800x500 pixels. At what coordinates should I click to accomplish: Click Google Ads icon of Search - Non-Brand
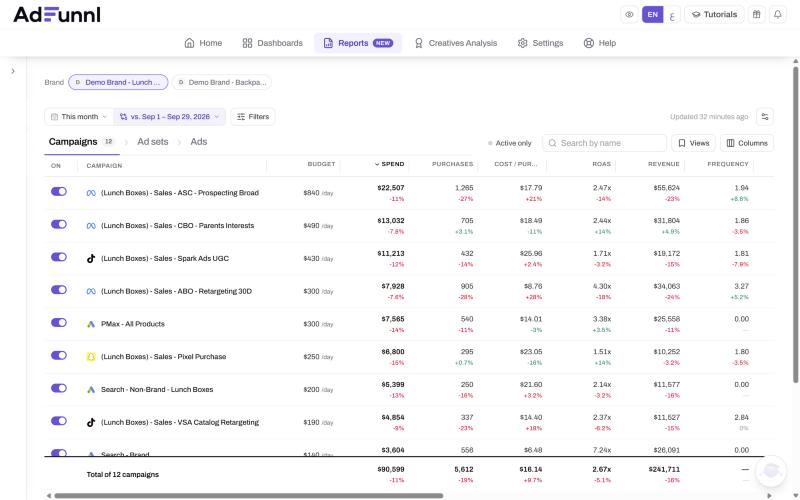91,389
